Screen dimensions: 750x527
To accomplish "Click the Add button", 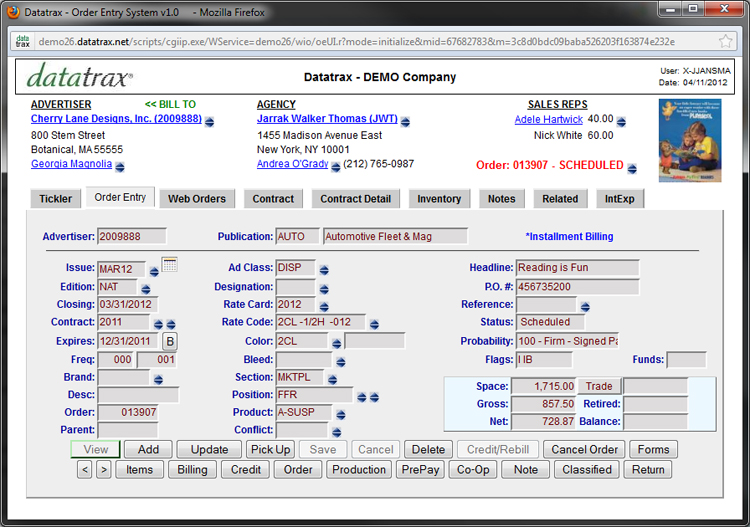I will [x=148, y=450].
